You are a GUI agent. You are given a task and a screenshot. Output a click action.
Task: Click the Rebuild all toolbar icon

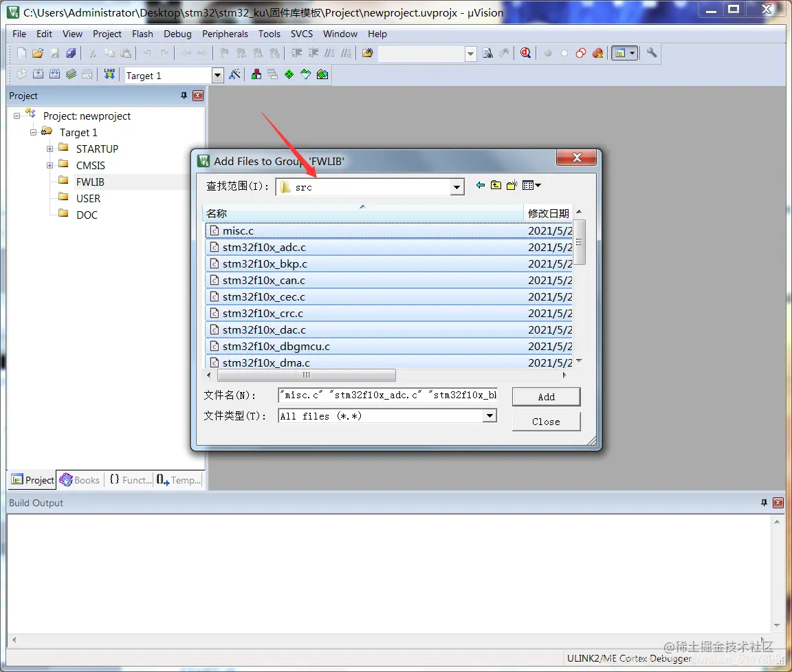click(x=54, y=74)
